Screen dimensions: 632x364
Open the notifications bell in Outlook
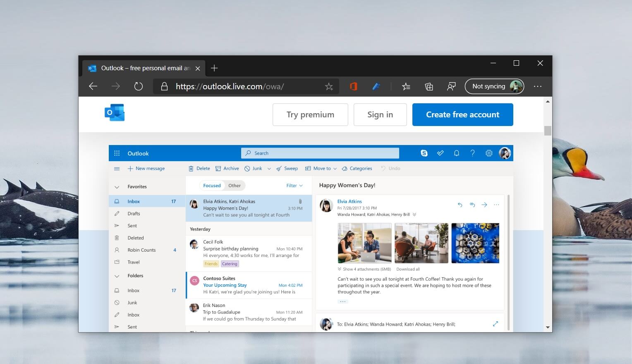click(456, 153)
